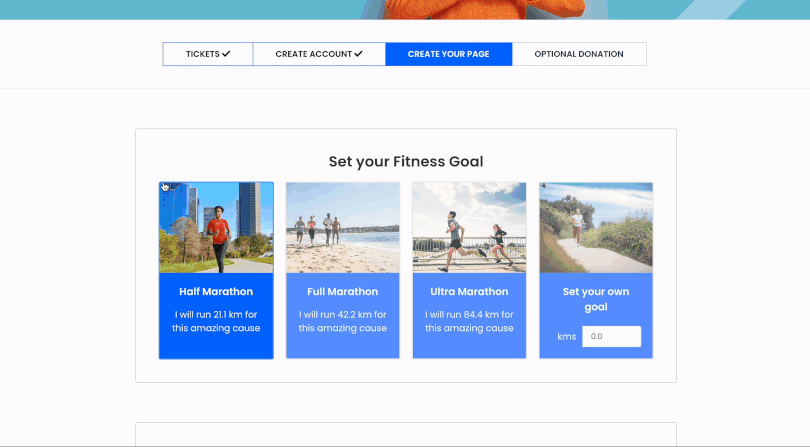810x447 pixels.
Task: Click the bridge runners Ultra Marathon photo
Action: (x=469, y=228)
